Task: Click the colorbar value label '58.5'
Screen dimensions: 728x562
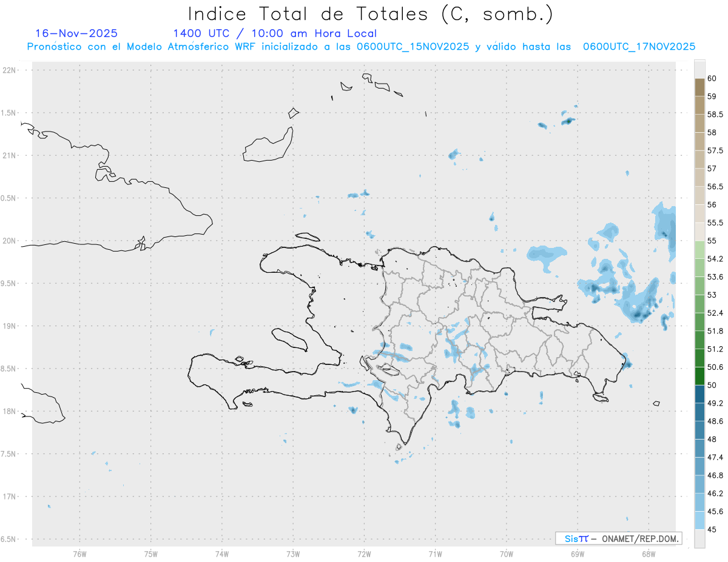Action: click(715, 115)
